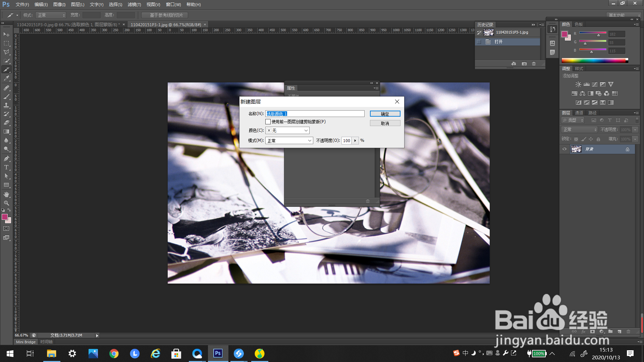Select the Hand tool
This screenshot has height=362, width=644.
[x=6, y=194]
